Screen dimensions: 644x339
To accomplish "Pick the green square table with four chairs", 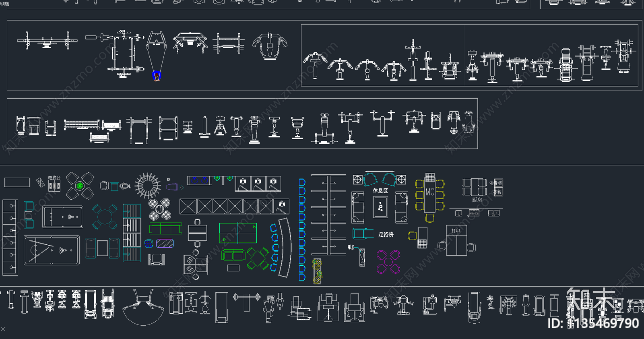I will [258, 258].
